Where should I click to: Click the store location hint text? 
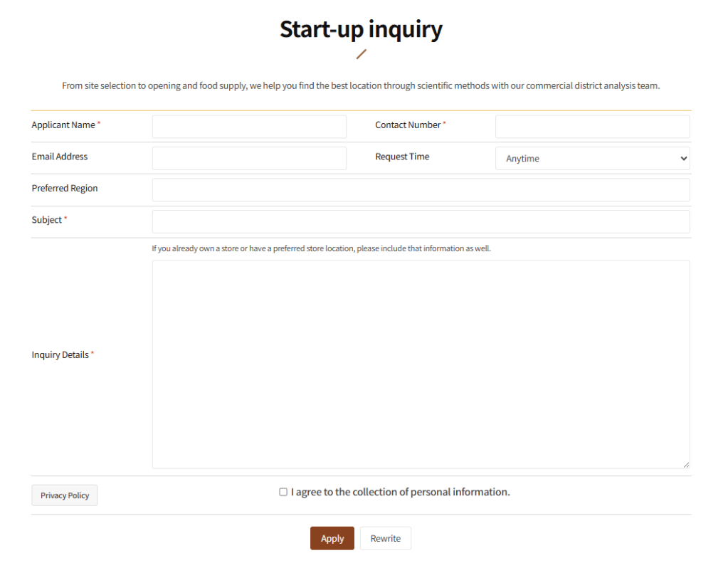[x=321, y=249]
